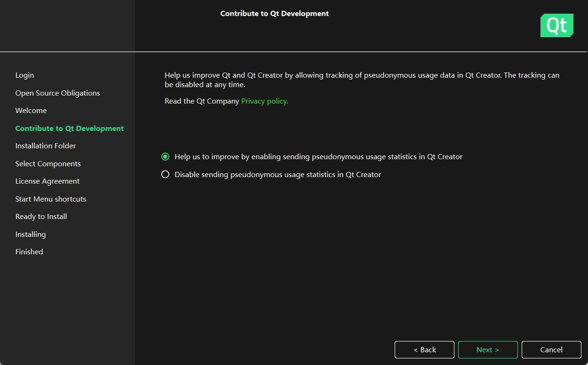Go back with the Back button
The width and height of the screenshot is (588, 365).
point(424,349)
